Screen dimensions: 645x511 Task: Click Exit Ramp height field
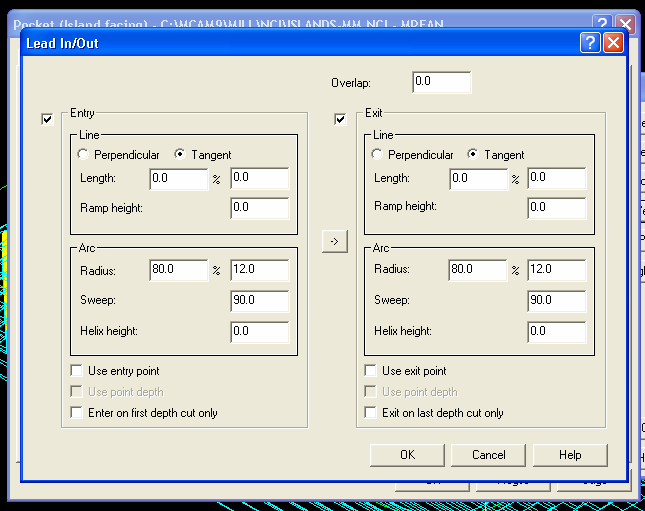pyautogui.click(x=557, y=208)
